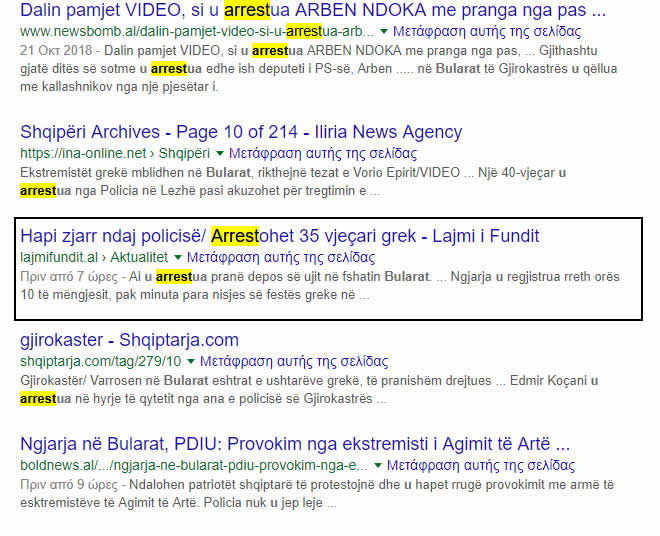Translate the boldnews.al result page

coord(481,466)
